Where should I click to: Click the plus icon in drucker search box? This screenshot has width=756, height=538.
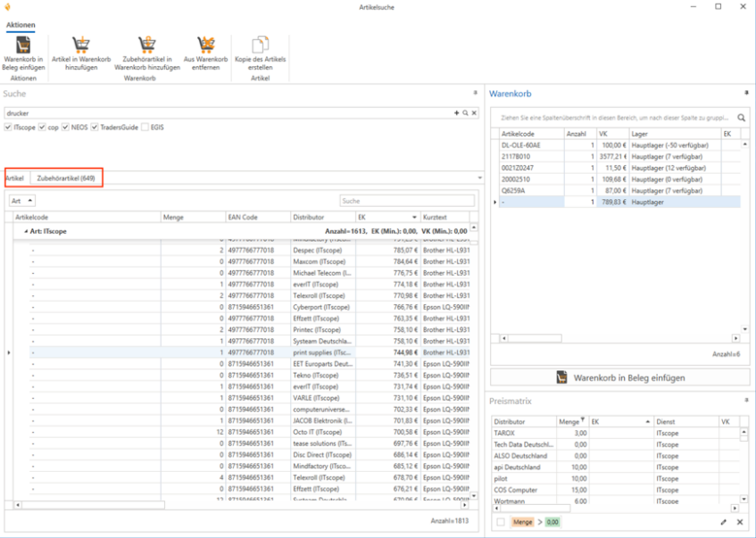point(456,113)
